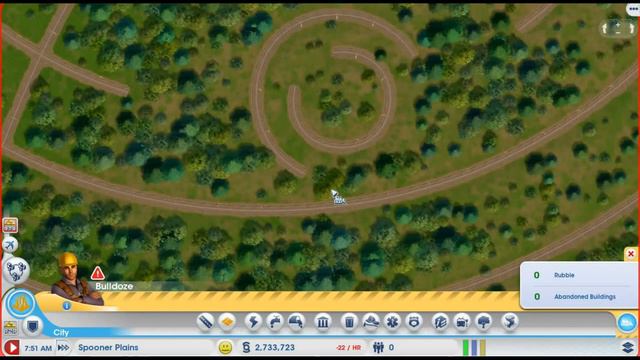Click the small building icon beside the shield
Viewport: 640px width, 360px height.
click(x=10, y=327)
